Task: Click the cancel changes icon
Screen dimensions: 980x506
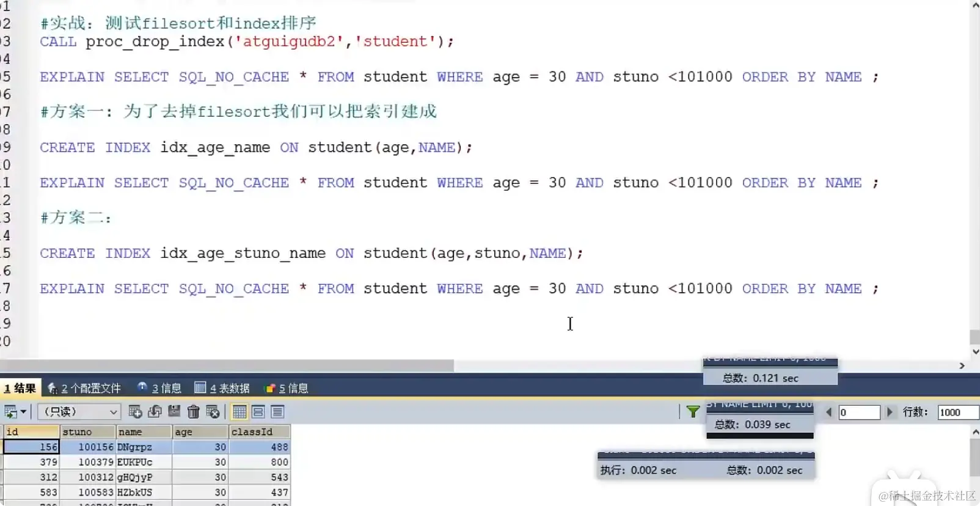Action: tap(213, 412)
